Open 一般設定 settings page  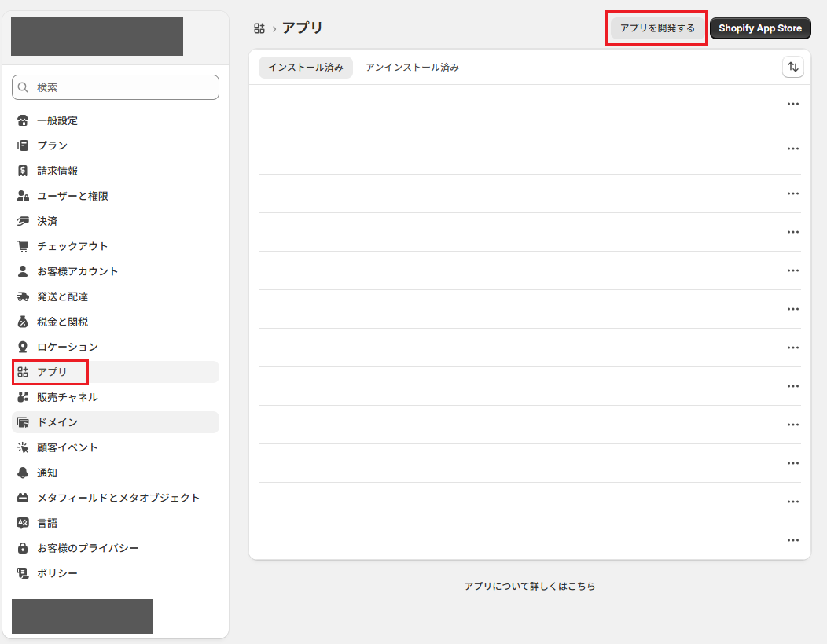(115, 120)
